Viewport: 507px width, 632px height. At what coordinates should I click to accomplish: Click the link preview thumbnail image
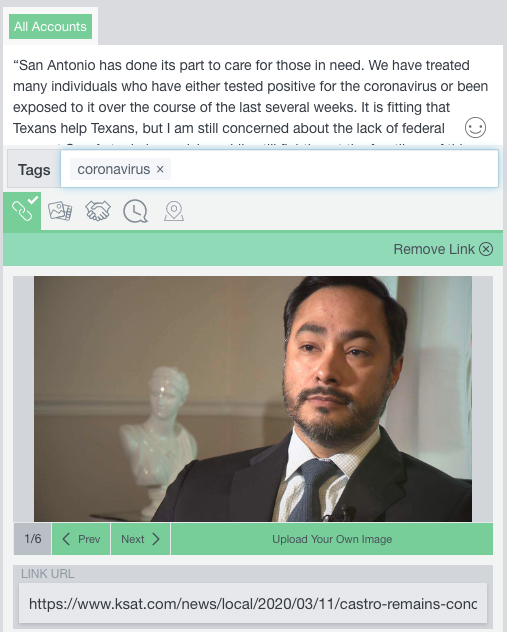(253, 399)
